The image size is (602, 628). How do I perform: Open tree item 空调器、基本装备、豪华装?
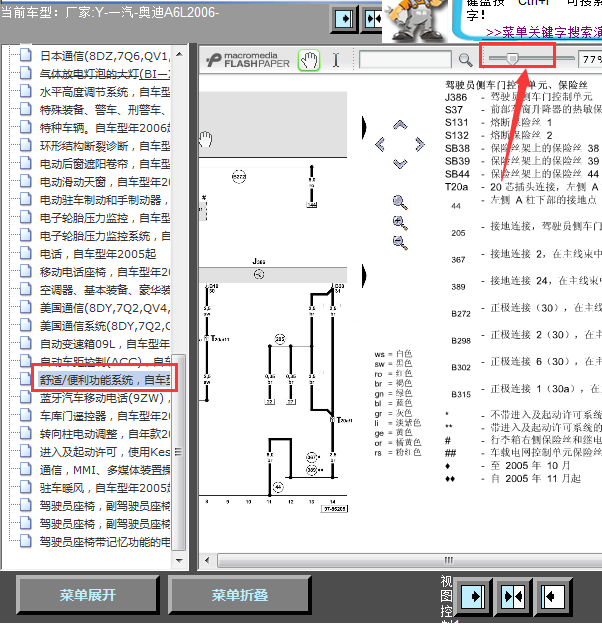click(105, 290)
